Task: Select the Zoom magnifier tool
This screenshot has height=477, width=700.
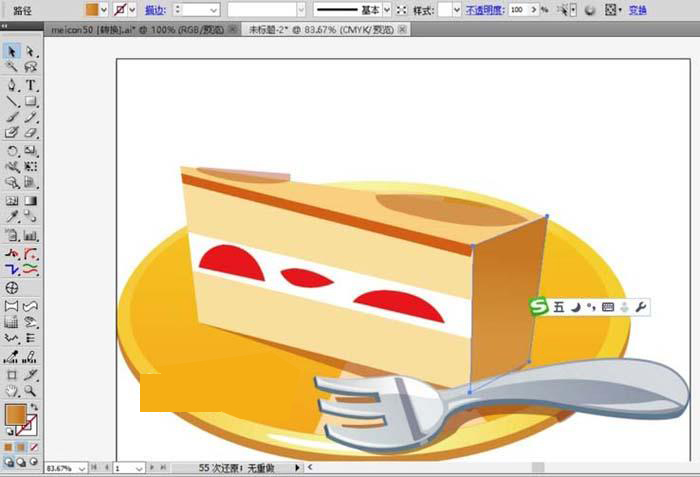Action: tap(30, 391)
